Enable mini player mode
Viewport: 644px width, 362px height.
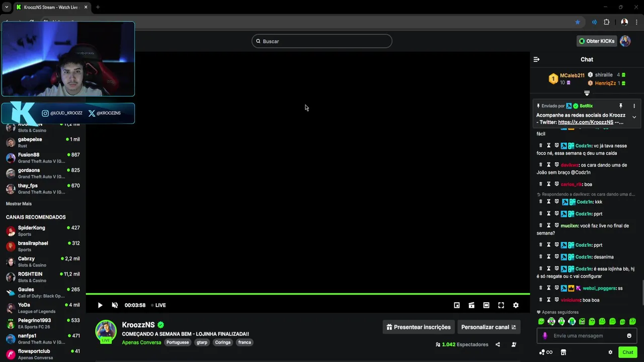457,305
